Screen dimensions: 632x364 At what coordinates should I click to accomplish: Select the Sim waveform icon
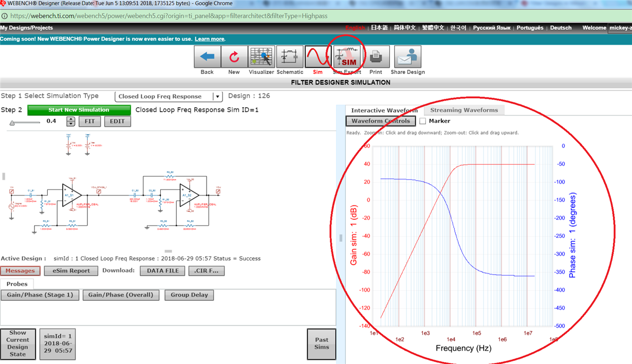point(318,57)
